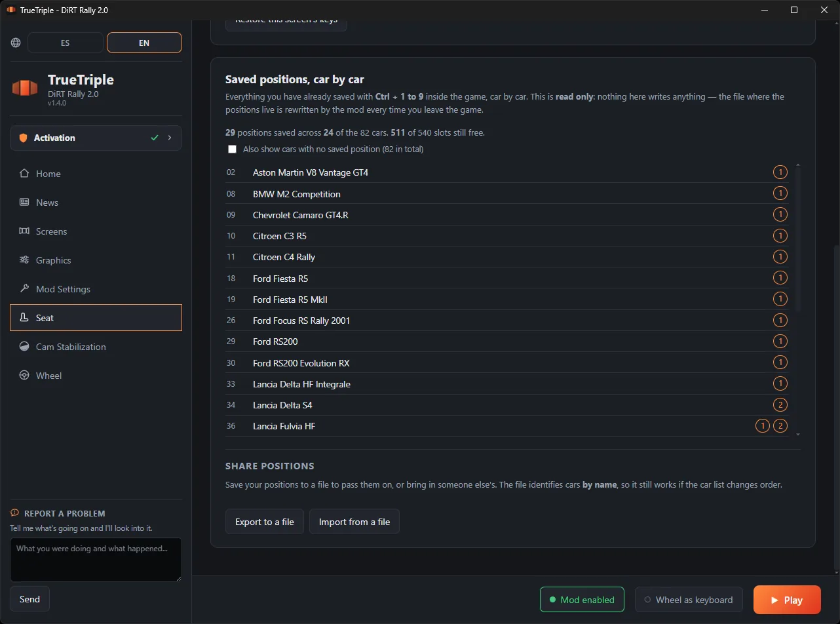Open the Home page
Image resolution: width=840 pixels, height=624 pixels.
[x=96, y=174]
